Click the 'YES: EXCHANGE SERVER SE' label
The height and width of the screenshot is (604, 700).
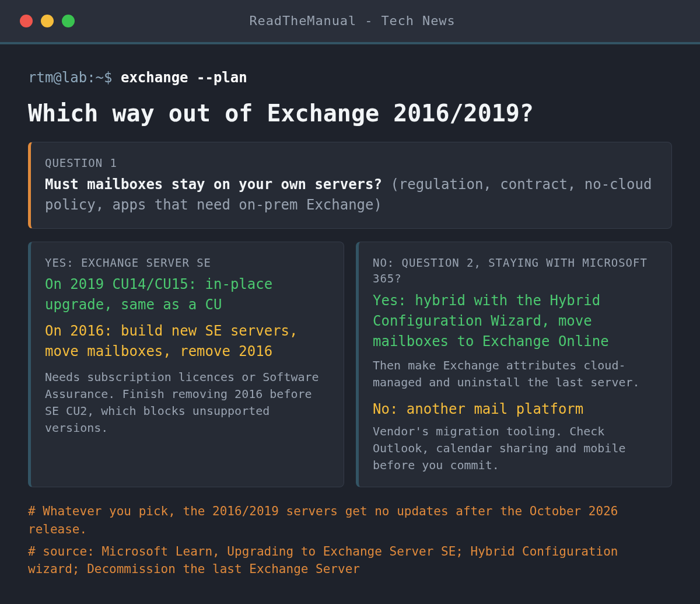[x=128, y=263]
